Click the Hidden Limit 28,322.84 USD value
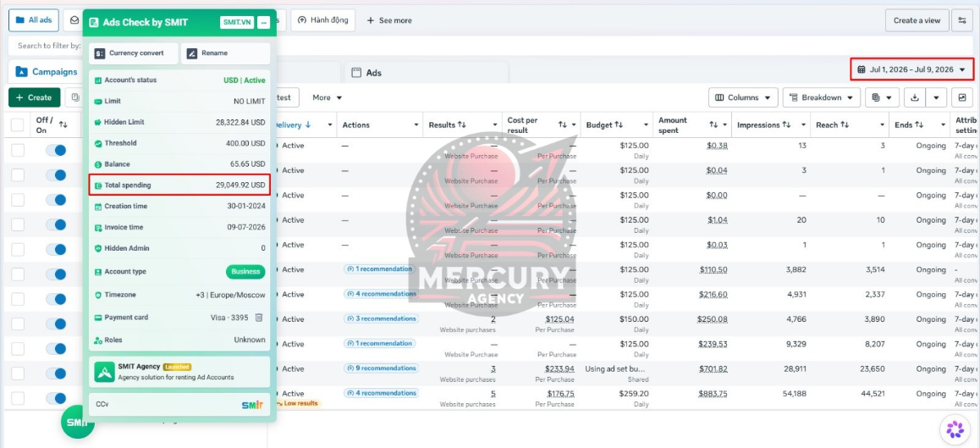This screenshot has width=980, height=448. pos(240,122)
